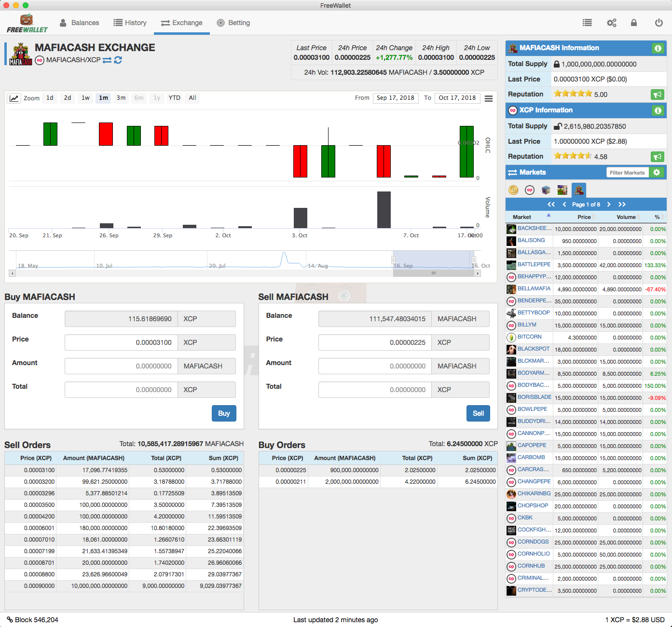Click the Sell button
This screenshot has height=627, width=672.
(x=478, y=413)
